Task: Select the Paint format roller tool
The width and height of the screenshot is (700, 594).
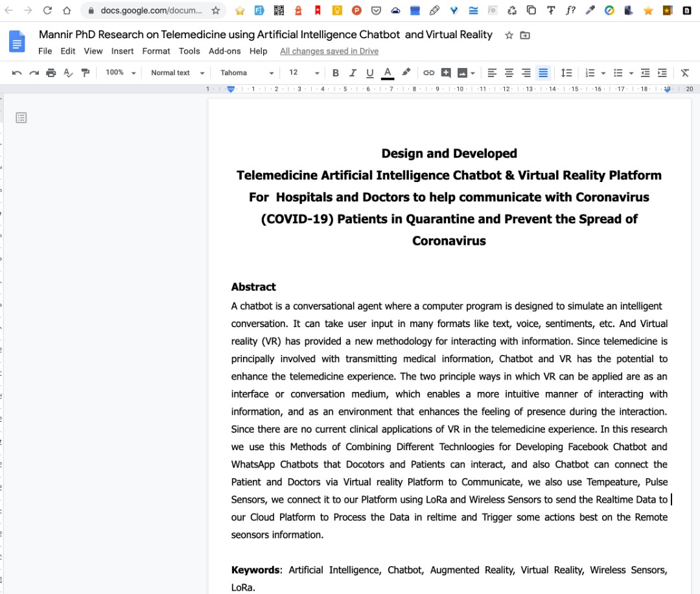Action: 86,73
